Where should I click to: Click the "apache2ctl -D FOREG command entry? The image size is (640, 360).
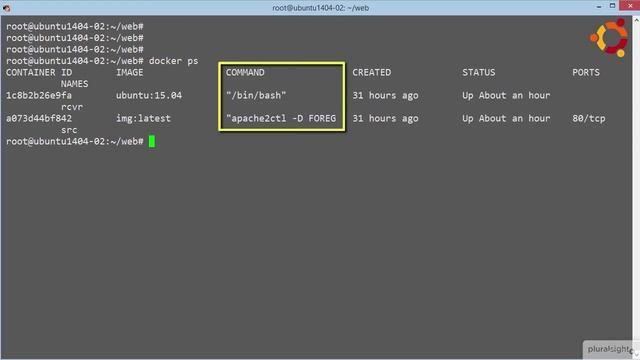[281, 118]
